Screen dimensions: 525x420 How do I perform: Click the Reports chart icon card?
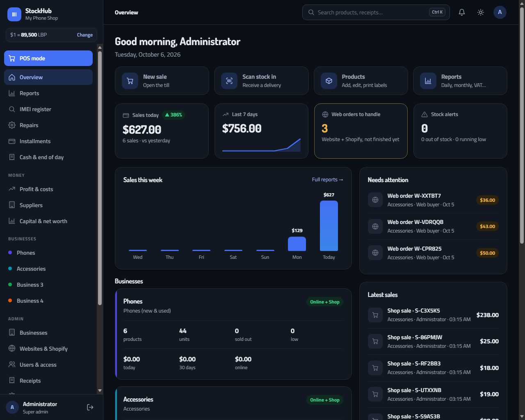[x=428, y=81]
